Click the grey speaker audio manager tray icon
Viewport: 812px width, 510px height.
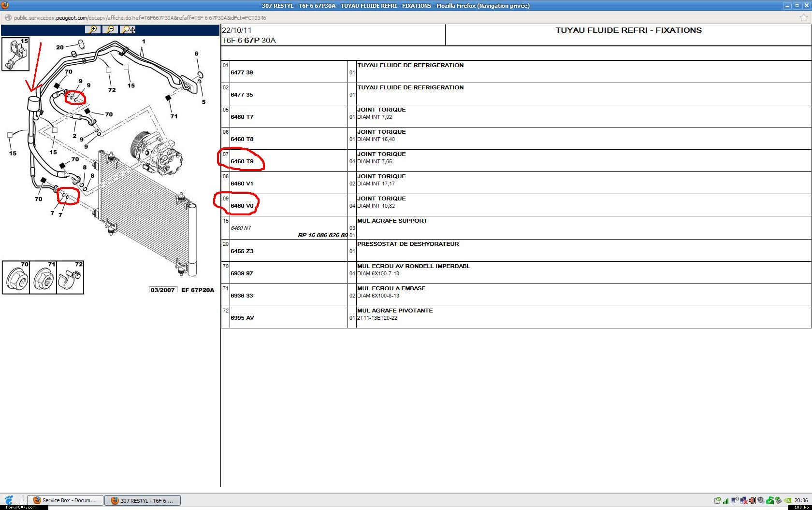pyautogui.click(x=761, y=500)
